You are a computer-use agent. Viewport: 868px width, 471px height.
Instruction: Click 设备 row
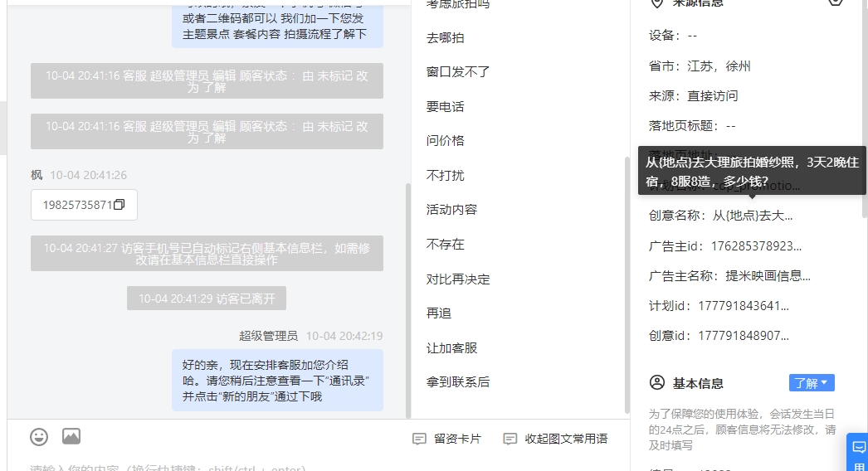click(x=673, y=36)
